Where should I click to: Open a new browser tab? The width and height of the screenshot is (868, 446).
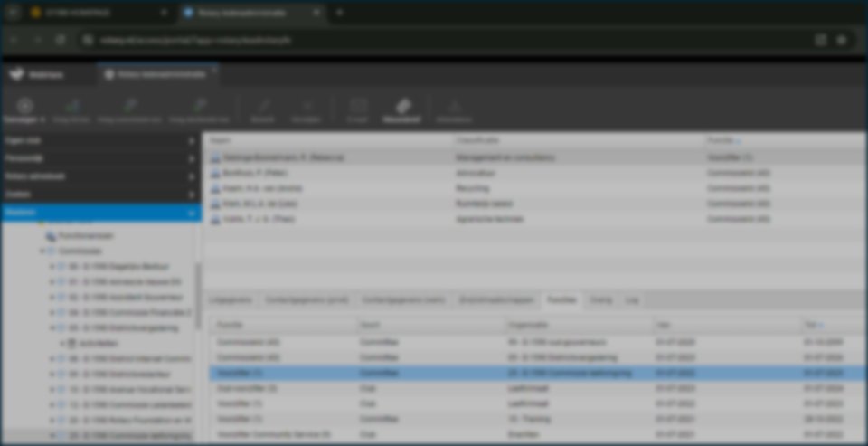coord(339,12)
